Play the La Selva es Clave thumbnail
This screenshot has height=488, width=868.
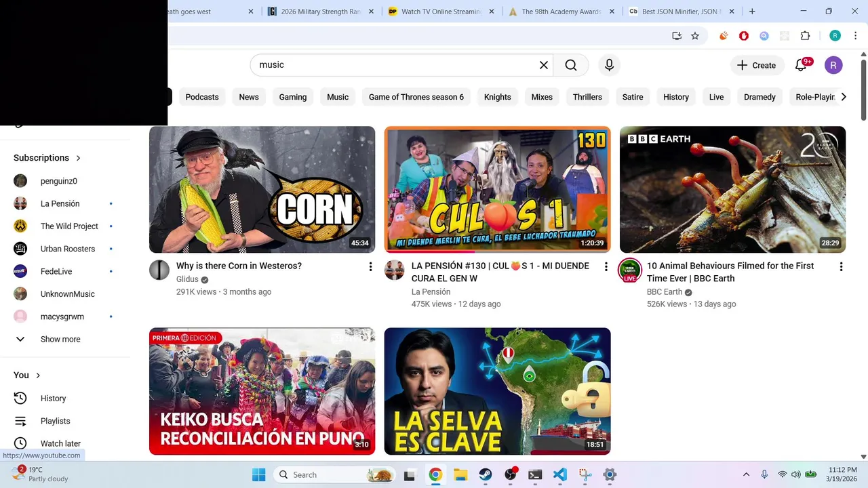click(497, 391)
